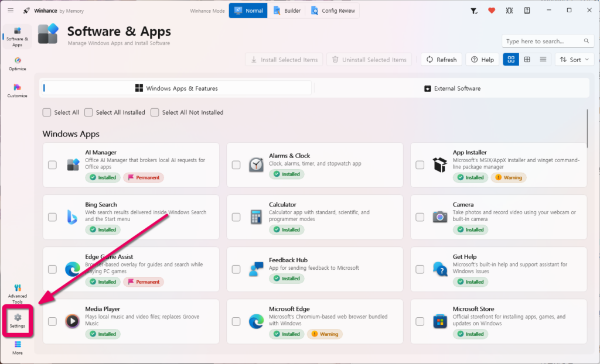
Task: Click the heart donate icon
Action: click(492, 11)
